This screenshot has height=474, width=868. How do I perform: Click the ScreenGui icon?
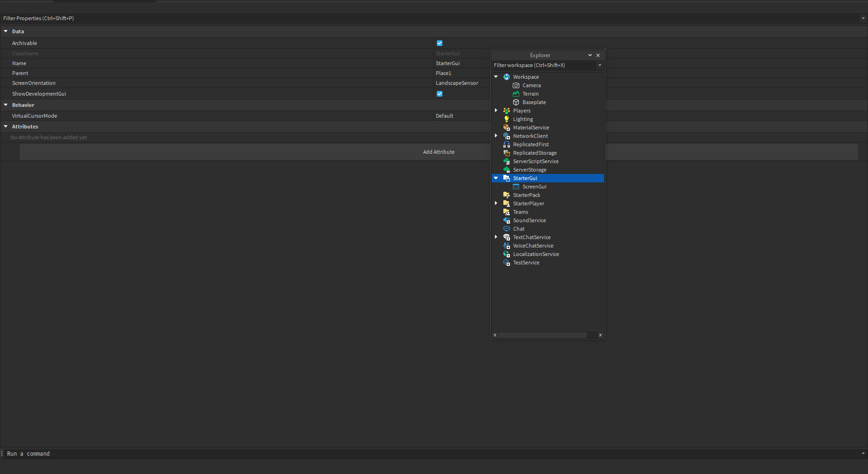516,187
